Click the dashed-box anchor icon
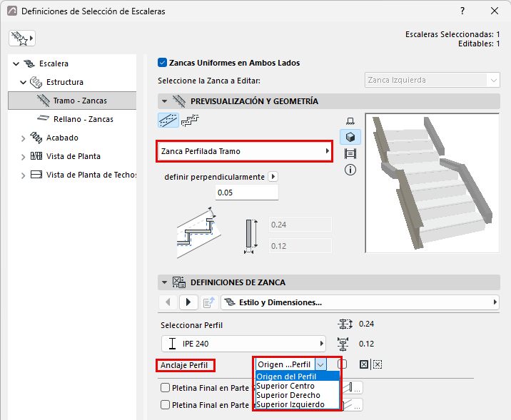511x420 pixels. 377,364
